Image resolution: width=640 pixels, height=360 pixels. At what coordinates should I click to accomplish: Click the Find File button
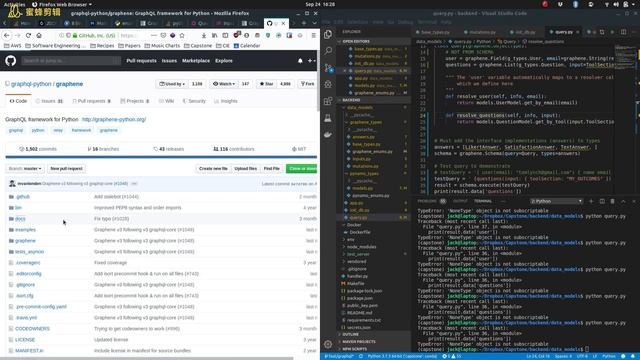tap(271, 169)
